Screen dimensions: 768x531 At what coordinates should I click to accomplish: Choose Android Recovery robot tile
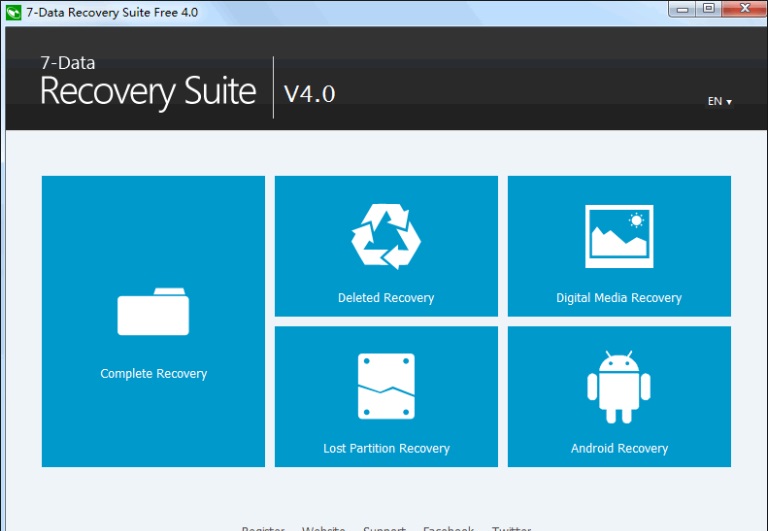619,397
